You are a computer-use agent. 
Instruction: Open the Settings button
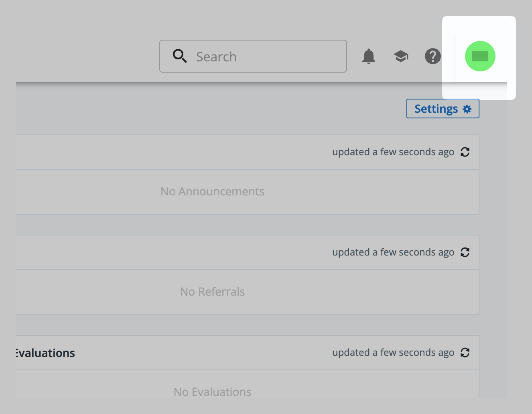tap(443, 109)
